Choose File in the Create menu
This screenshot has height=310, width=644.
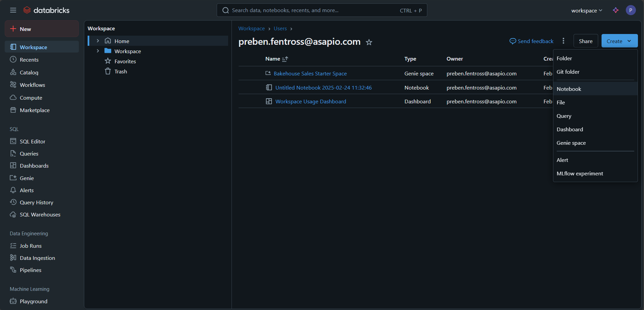click(x=595, y=102)
